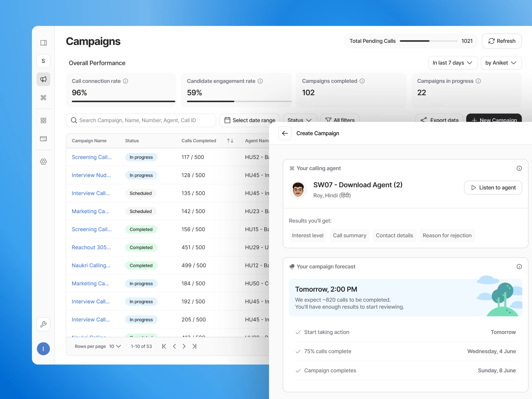
Task: Click the Total Pending Calls progress bar
Action: [x=429, y=41]
